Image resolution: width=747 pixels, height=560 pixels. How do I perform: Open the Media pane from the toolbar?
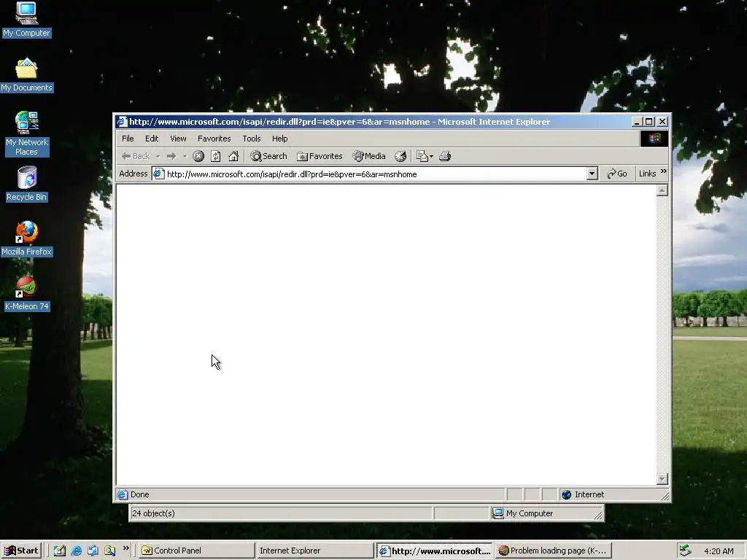(368, 156)
